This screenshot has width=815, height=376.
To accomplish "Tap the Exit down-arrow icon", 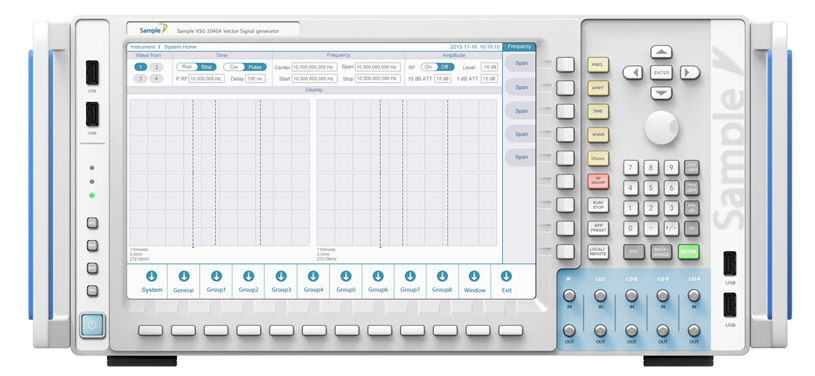I will pyautogui.click(x=506, y=276).
